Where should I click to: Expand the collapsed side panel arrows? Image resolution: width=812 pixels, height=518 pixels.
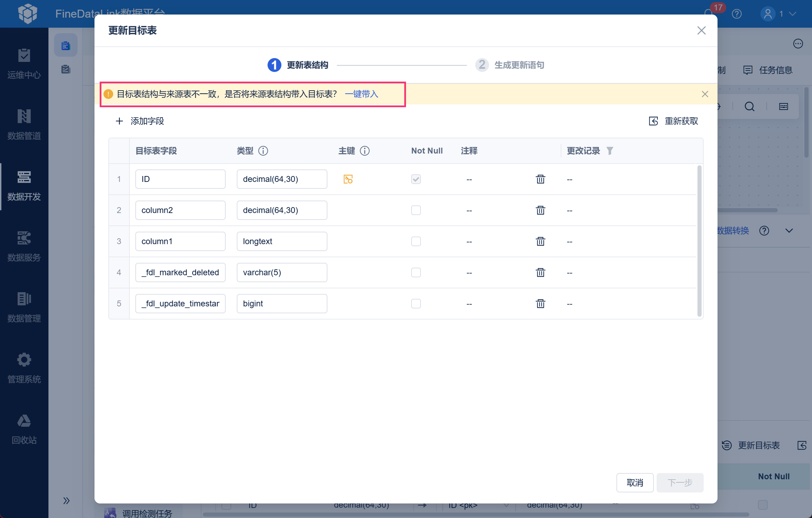[x=66, y=501]
